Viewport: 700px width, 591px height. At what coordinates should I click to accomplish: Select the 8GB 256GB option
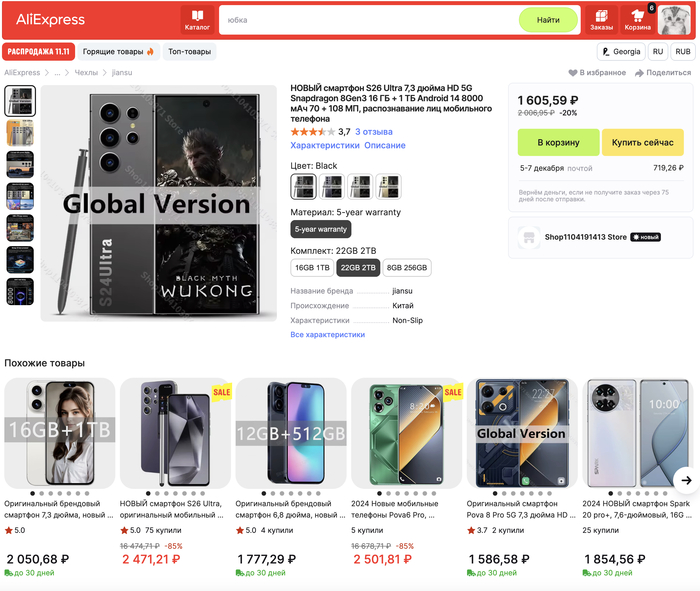(x=406, y=268)
